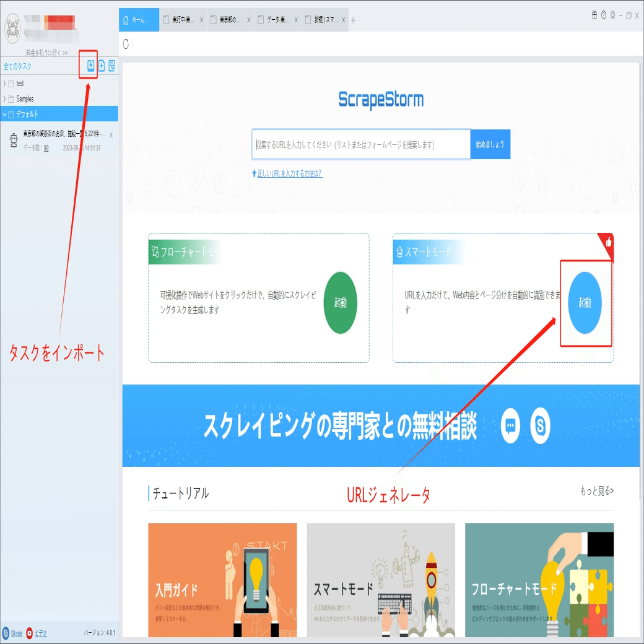Switch to the ホーム tab
Screen dimensions: 644x644
point(139,20)
